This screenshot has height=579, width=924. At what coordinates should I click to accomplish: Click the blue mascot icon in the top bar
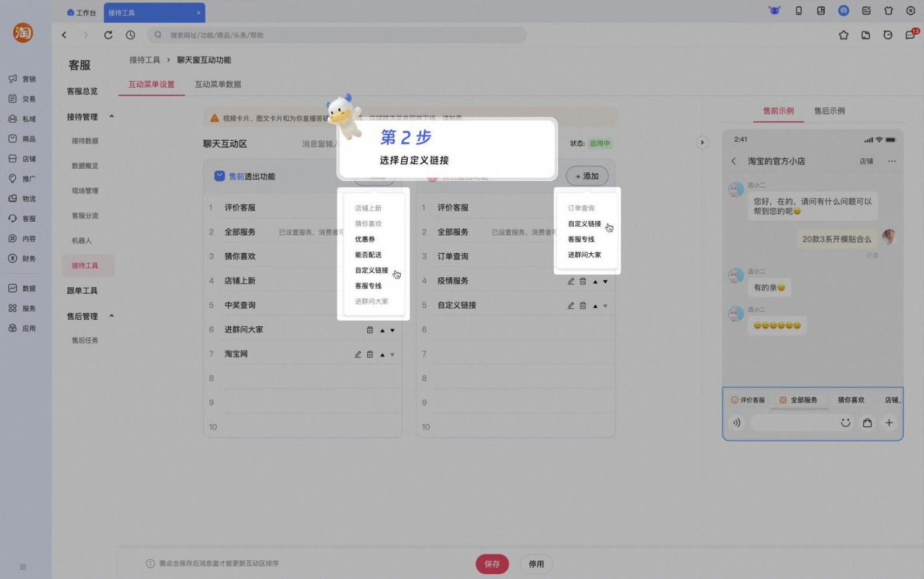774,11
